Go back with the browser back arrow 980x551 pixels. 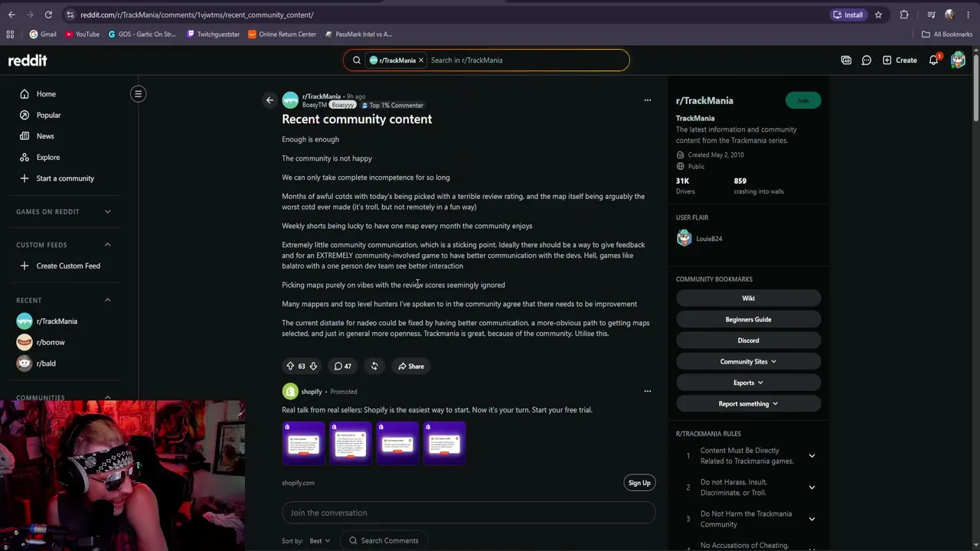pyautogui.click(x=11, y=15)
